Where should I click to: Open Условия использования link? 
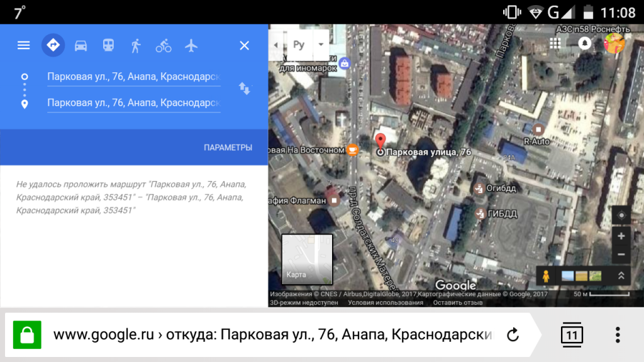click(386, 303)
